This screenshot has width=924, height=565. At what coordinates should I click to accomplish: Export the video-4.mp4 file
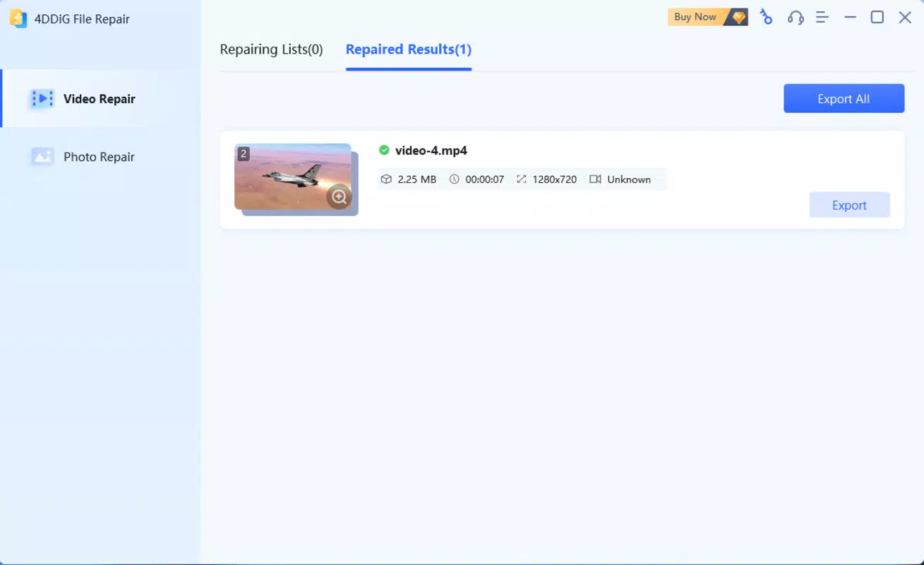click(849, 205)
